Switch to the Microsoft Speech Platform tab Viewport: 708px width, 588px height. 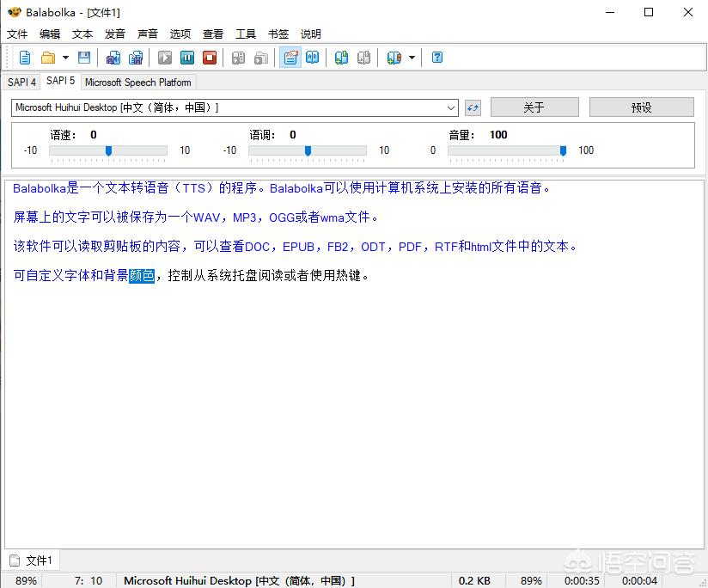click(x=138, y=83)
